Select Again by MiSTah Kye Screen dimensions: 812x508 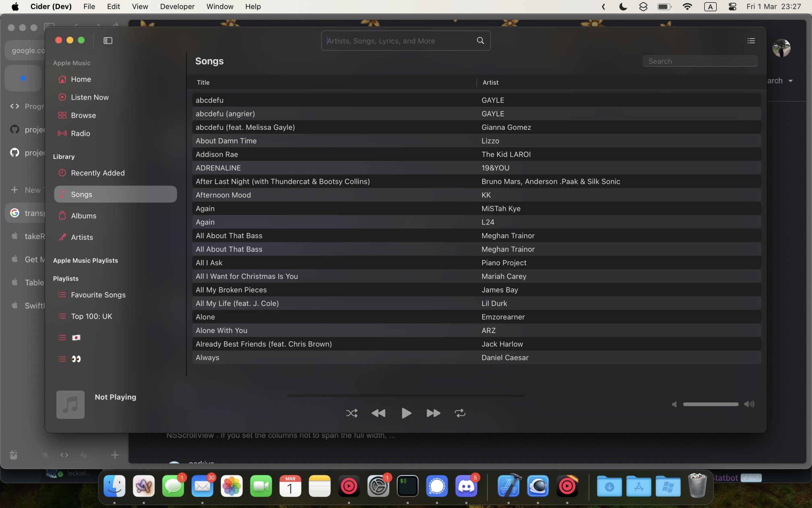(x=476, y=208)
